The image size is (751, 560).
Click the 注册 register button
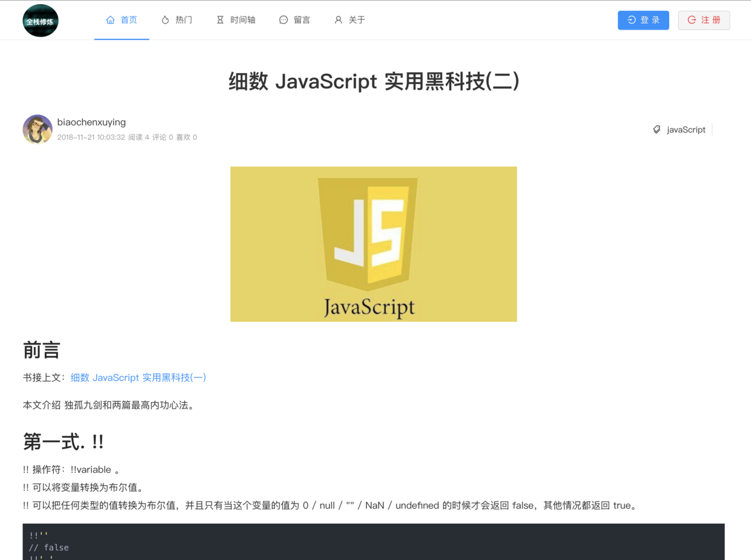(x=704, y=20)
